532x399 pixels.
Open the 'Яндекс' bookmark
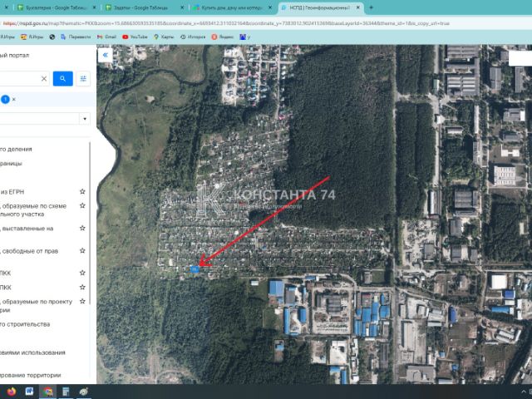(x=223, y=37)
